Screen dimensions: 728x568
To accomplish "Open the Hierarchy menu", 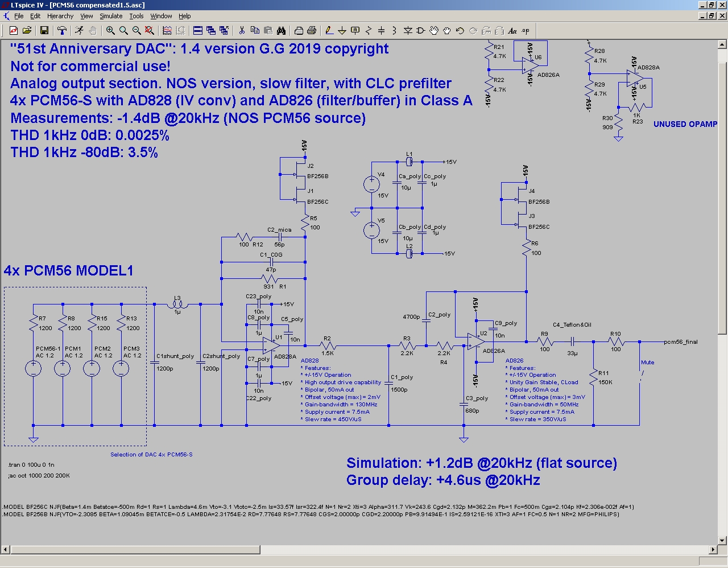I will coord(60,16).
